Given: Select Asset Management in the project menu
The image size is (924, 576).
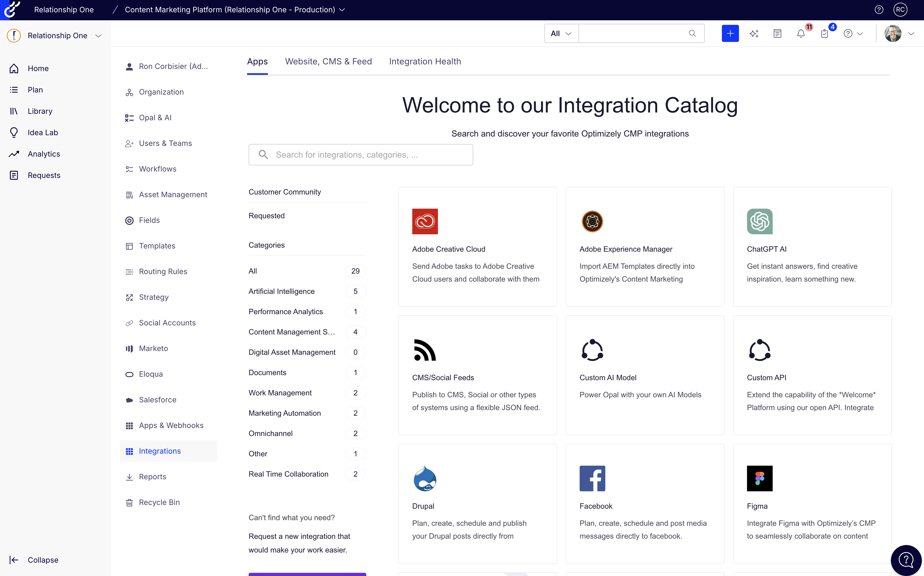Looking at the screenshot, I should click(173, 194).
